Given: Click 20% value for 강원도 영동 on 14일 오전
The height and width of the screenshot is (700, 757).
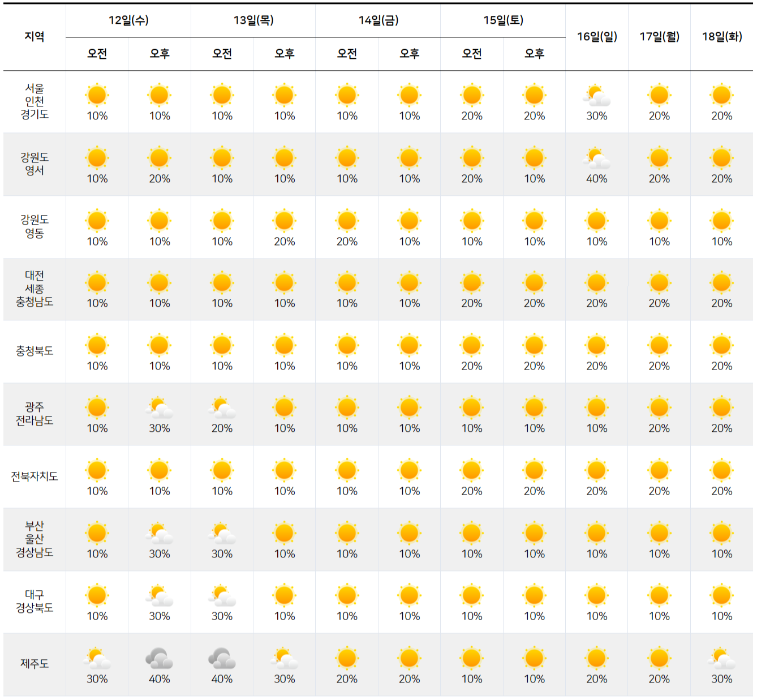Looking at the screenshot, I should [347, 242].
